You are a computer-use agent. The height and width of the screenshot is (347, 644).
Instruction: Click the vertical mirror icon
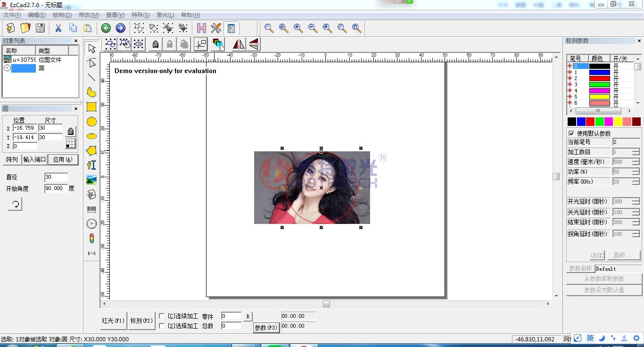pyautogui.click(x=254, y=44)
